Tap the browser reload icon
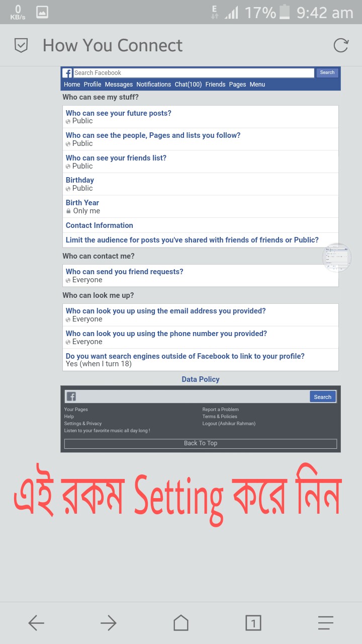Viewport: 362px width, 644px height. coord(341,45)
